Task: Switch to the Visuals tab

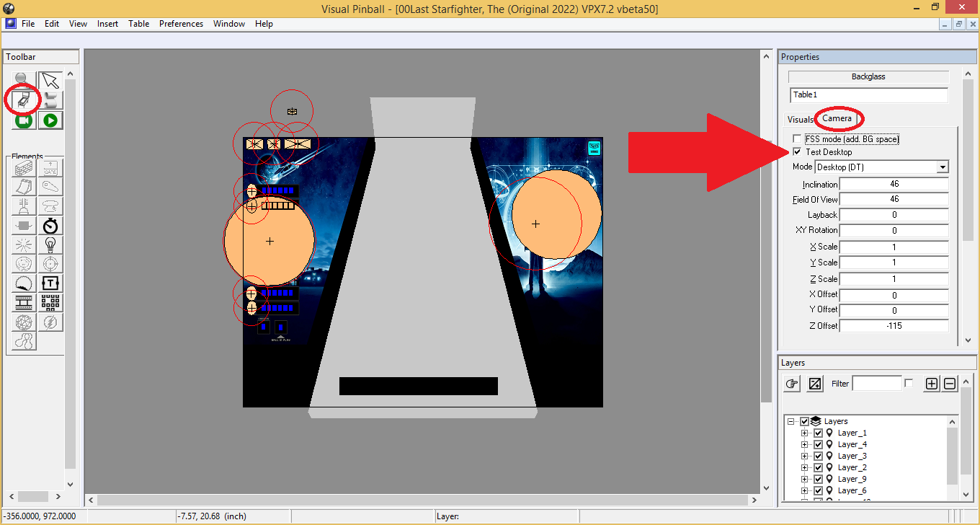Action: tap(800, 119)
